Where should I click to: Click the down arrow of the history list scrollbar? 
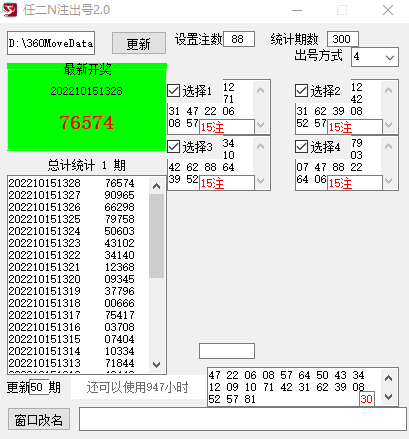click(x=156, y=365)
